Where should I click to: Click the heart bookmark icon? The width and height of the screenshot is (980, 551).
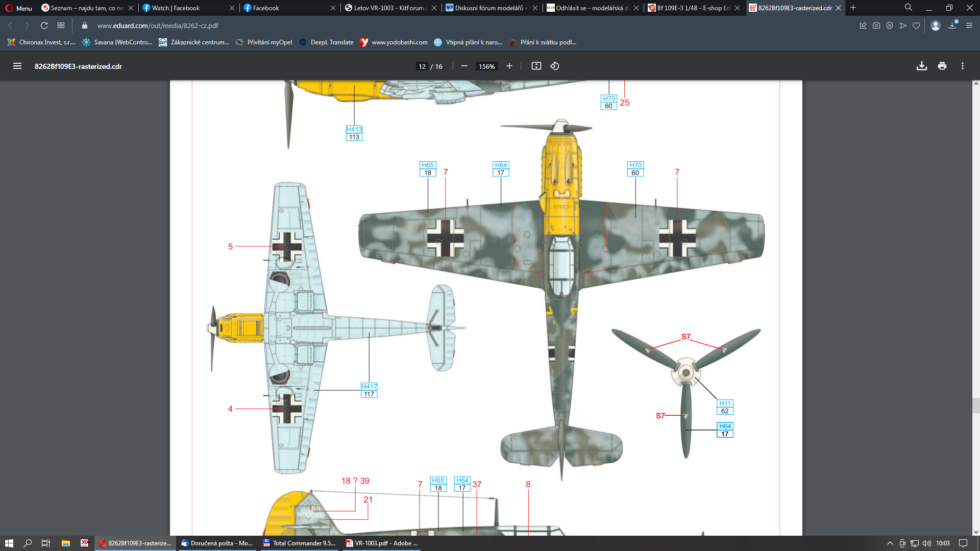pos(916,26)
